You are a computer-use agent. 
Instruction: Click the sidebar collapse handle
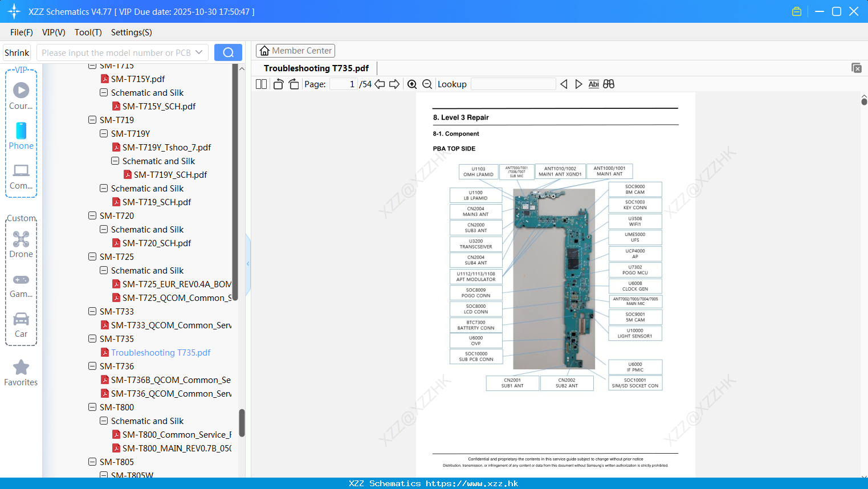point(248,263)
